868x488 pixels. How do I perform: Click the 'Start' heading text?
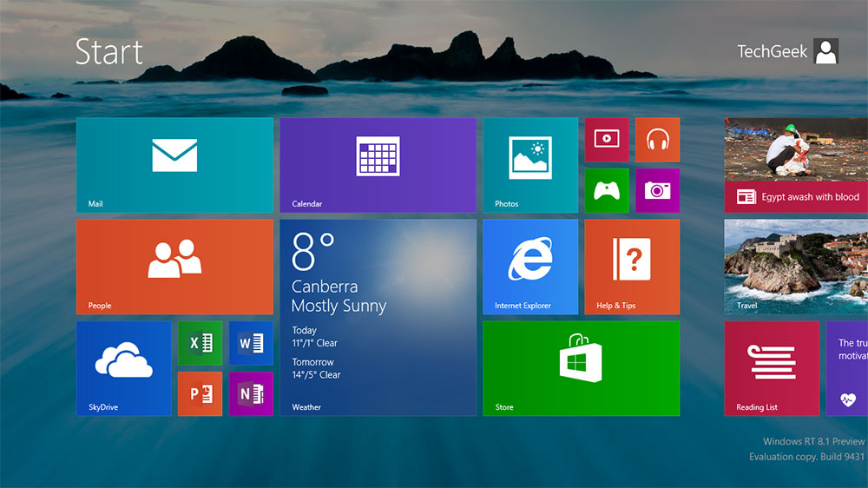pos(109,52)
